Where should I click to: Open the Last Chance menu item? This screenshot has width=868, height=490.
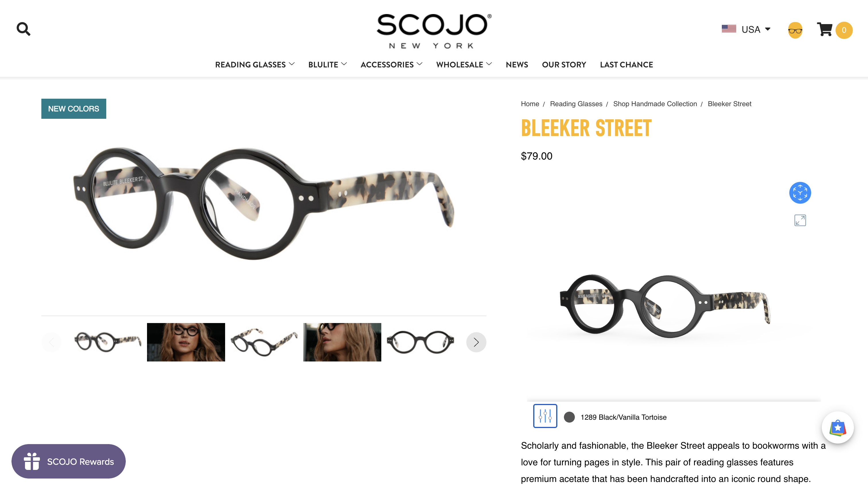626,64
